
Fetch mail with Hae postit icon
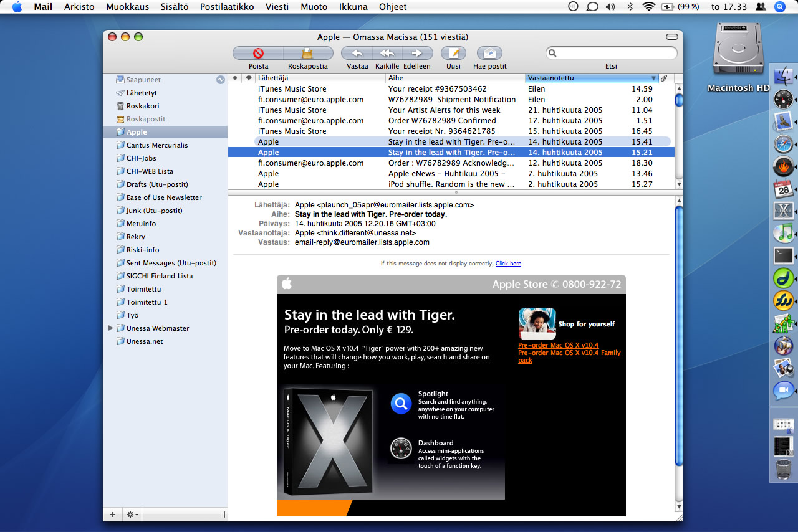pos(489,53)
